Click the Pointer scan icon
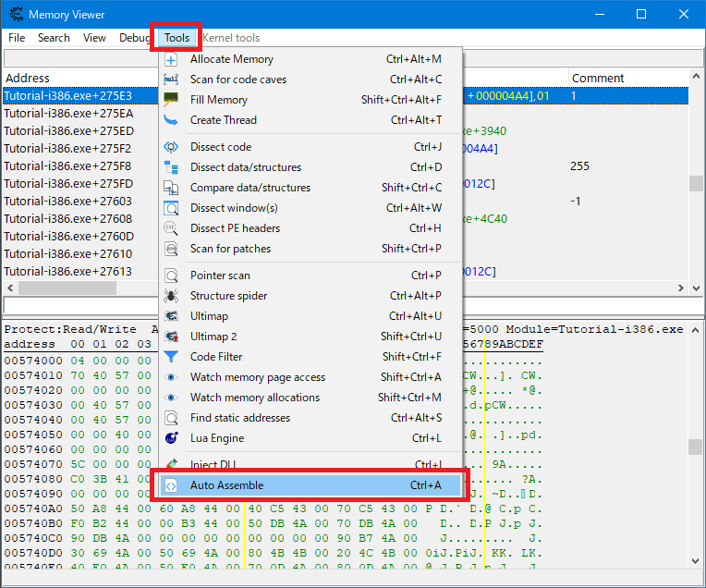This screenshot has width=706, height=588. pos(171,276)
